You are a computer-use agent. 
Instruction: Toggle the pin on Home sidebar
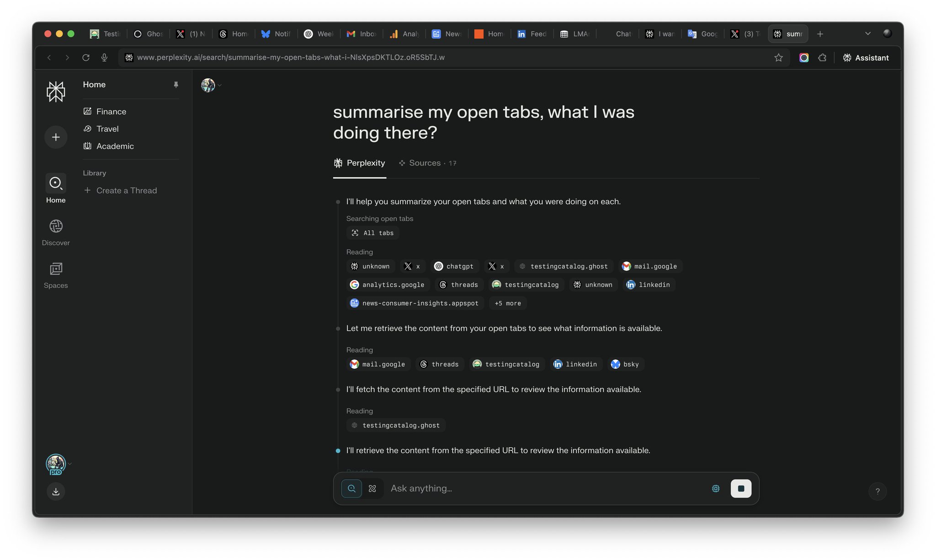tap(176, 85)
